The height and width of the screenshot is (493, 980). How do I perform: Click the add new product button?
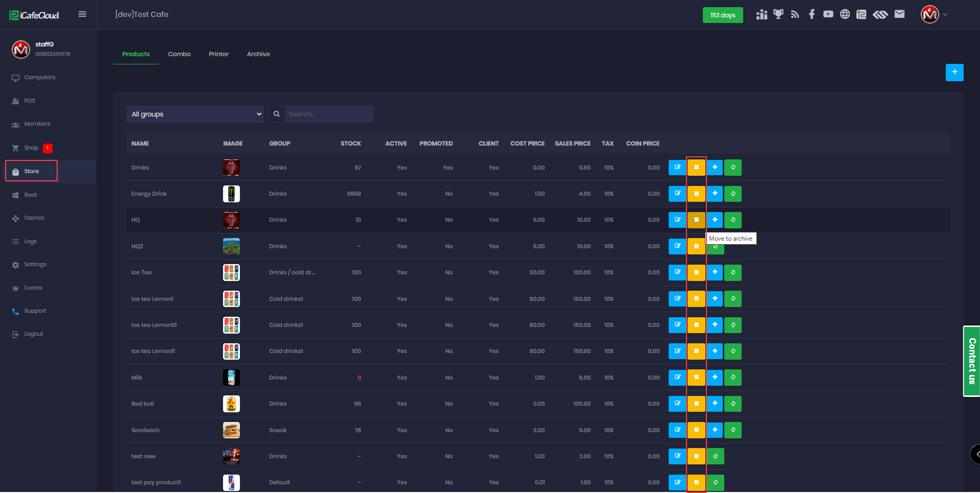point(954,73)
